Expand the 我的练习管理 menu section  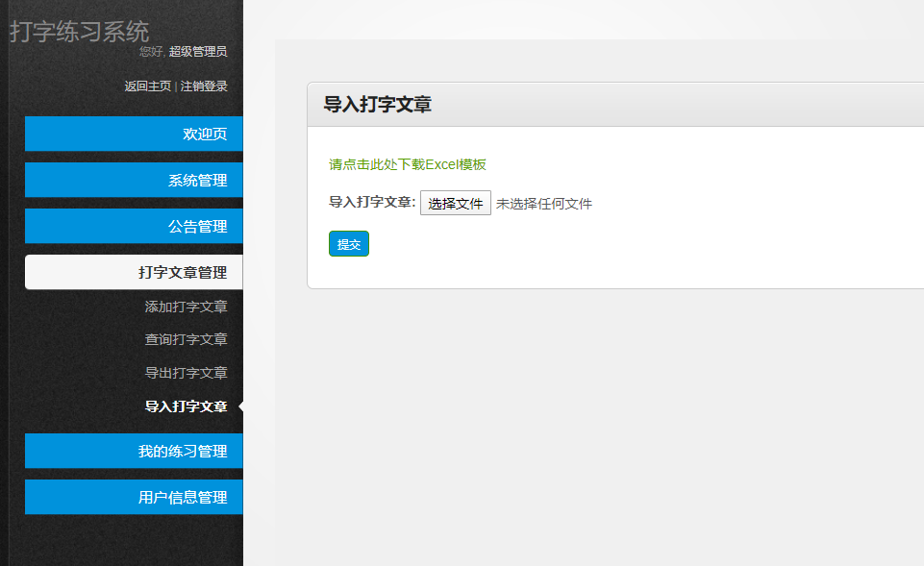134,451
